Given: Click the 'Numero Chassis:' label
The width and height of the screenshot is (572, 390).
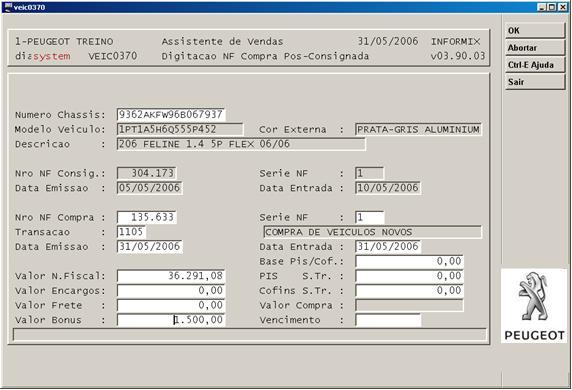Looking at the screenshot, I should 60,115.
